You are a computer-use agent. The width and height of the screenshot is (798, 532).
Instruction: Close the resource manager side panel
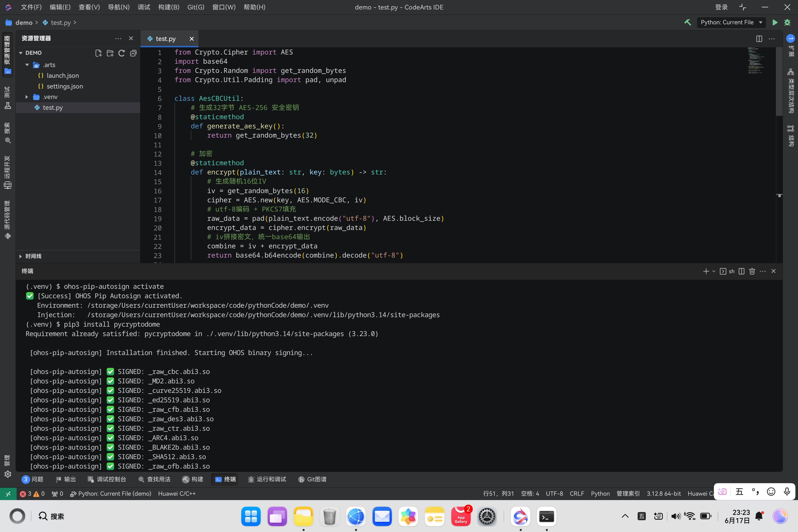click(131, 38)
